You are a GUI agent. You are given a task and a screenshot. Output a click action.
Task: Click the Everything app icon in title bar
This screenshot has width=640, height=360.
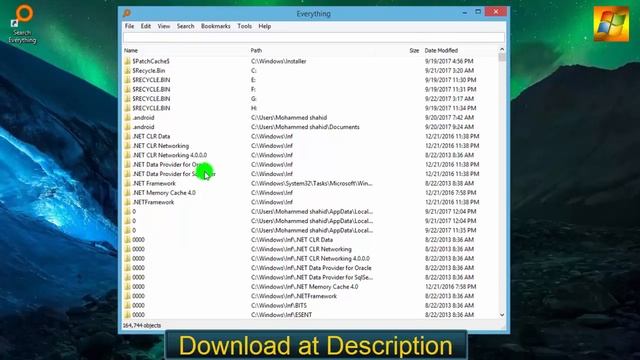pyautogui.click(x=127, y=13)
